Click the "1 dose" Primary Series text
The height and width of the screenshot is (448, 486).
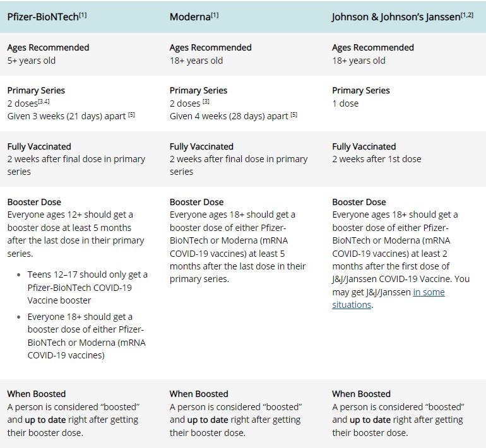click(345, 103)
